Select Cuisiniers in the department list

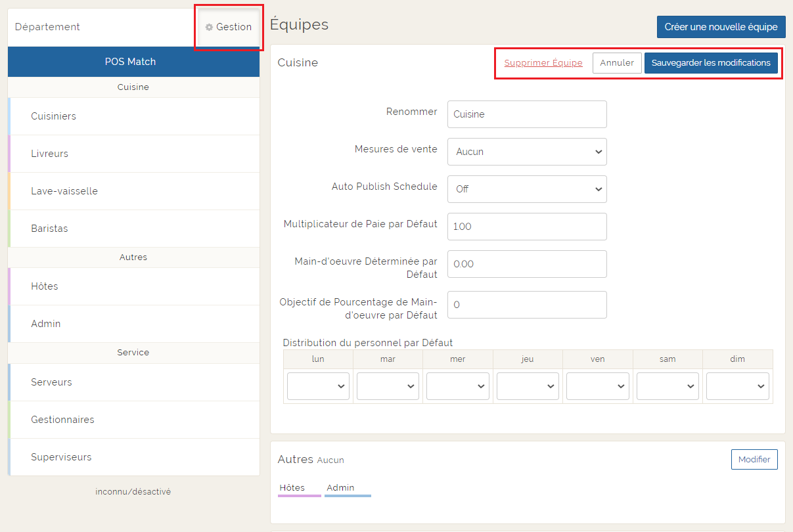click(54, 116)
